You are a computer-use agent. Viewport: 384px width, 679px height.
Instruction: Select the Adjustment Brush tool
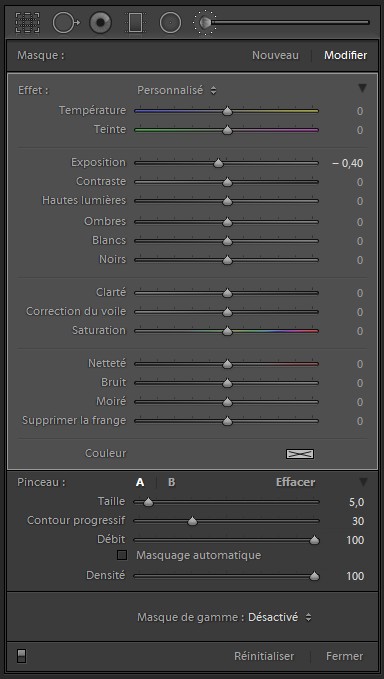click(x=204, y=23)
